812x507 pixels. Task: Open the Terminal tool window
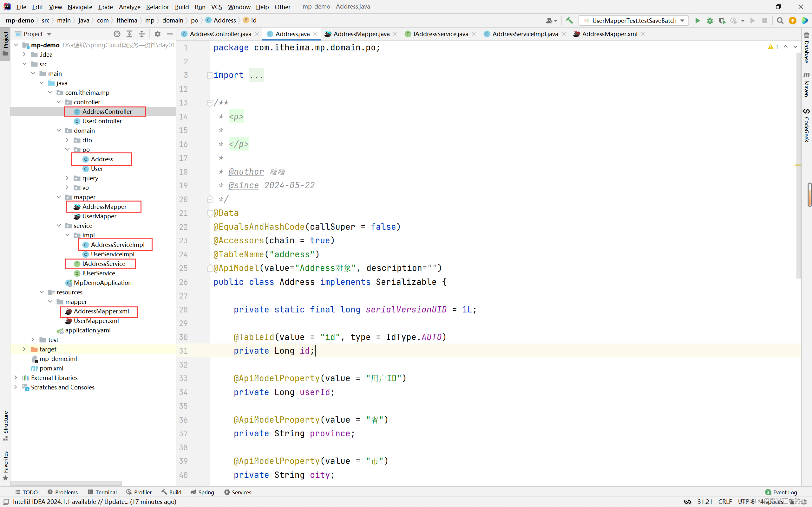[x=102, y=492]
